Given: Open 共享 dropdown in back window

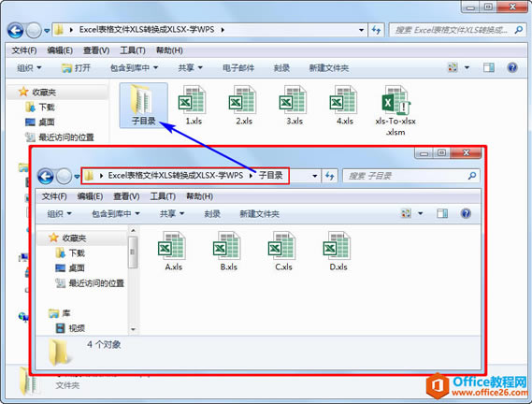Looking at the screenshot, I should (x=191, y=68).
